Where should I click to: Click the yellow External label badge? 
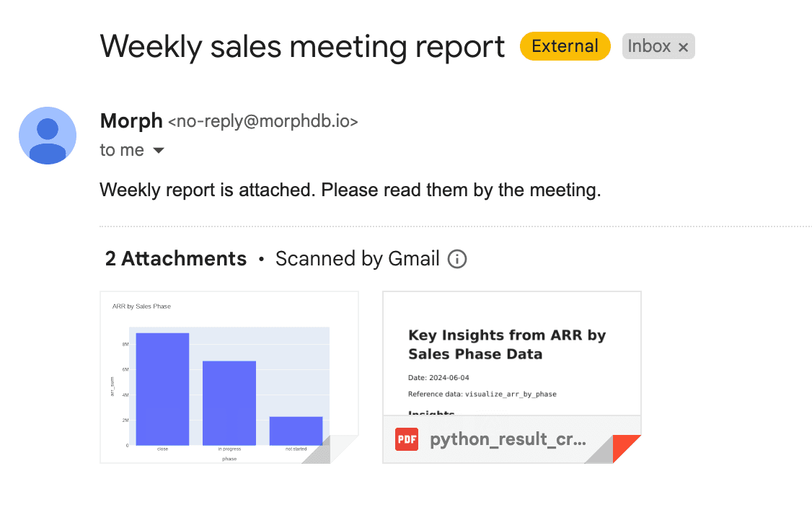pyautogui.click(x=565, y=46)
